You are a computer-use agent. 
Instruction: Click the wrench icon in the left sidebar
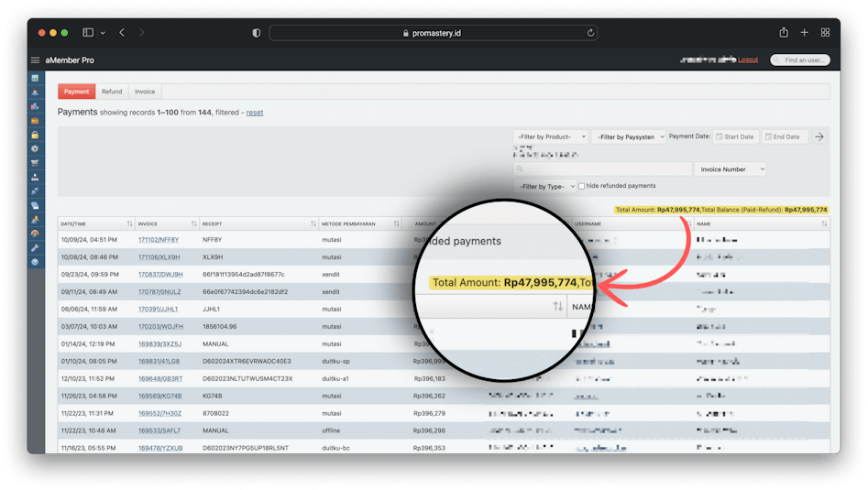coord(35,248)
